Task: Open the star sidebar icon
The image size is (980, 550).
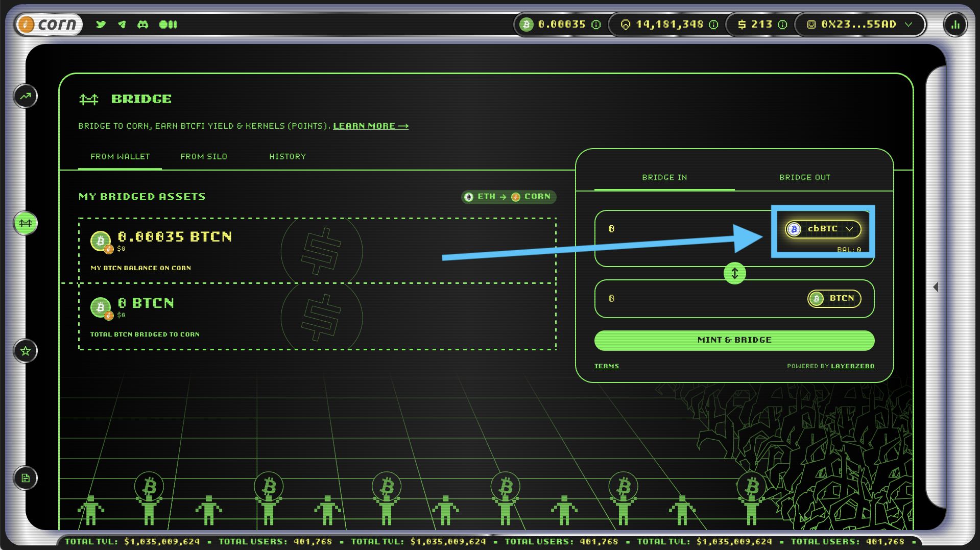Action: [26, 351]
